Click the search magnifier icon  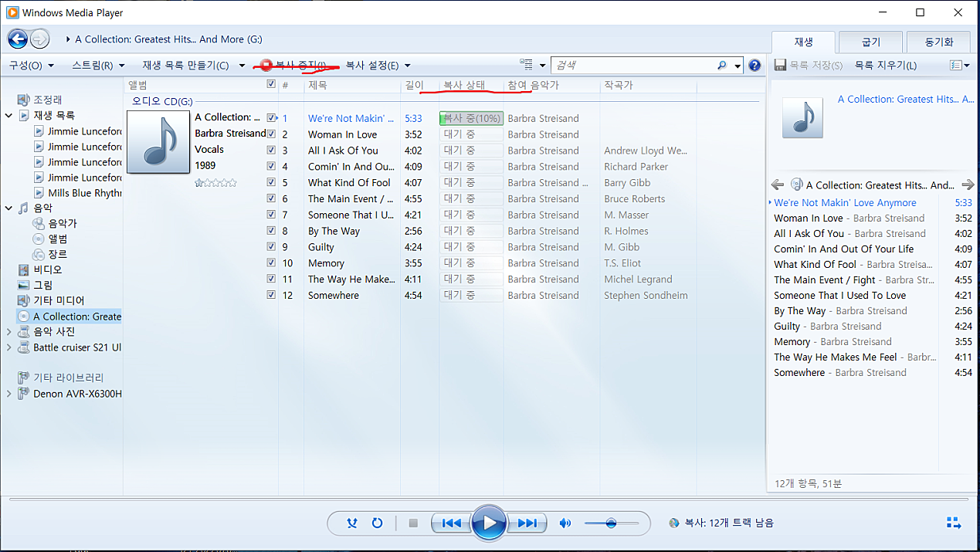click(722, 66)
